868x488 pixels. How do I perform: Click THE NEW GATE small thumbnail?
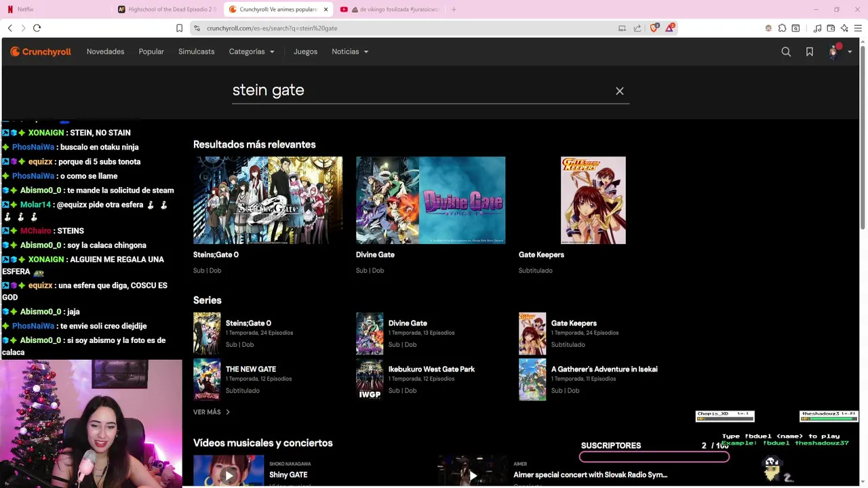207,380
